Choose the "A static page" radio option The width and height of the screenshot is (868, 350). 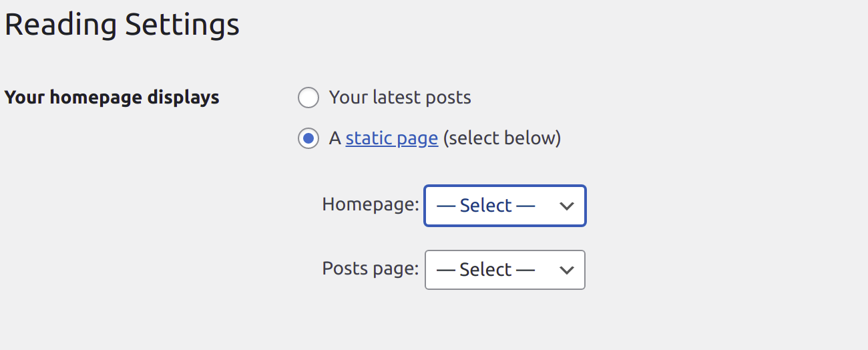[x=308, y=139]
